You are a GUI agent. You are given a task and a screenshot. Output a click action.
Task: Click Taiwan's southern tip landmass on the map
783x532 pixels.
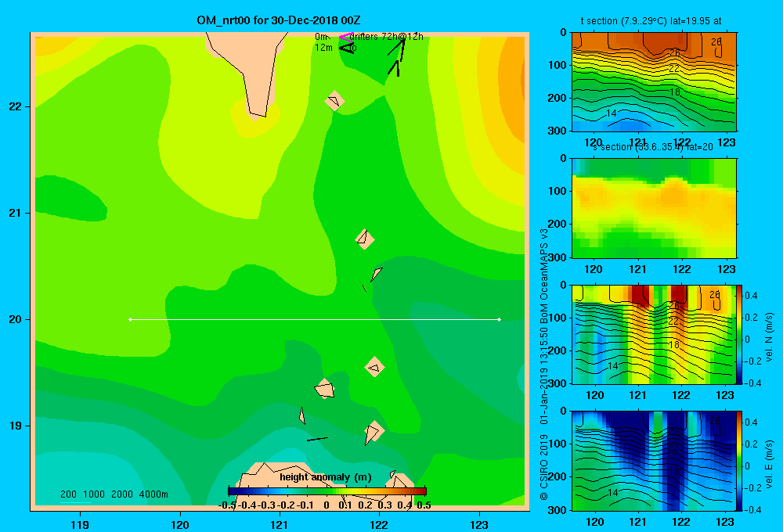[x=254, y=75]
